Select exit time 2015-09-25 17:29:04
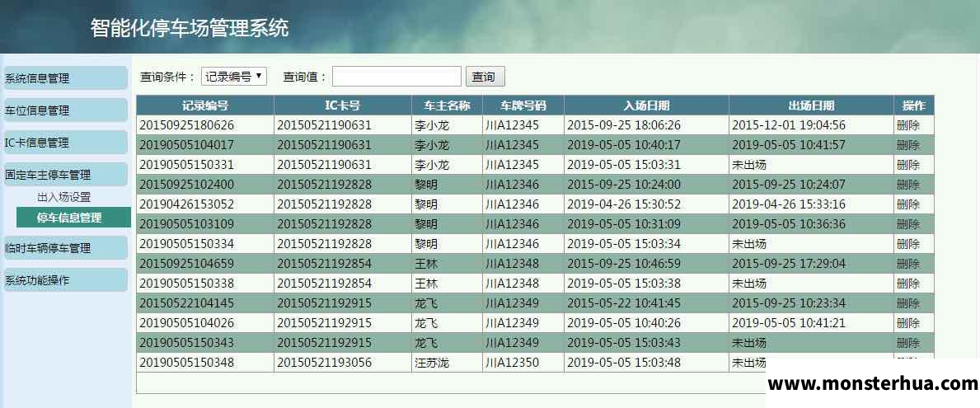Image resolution: width=980 pixels, height=408 pixels. tap(789, 264)
